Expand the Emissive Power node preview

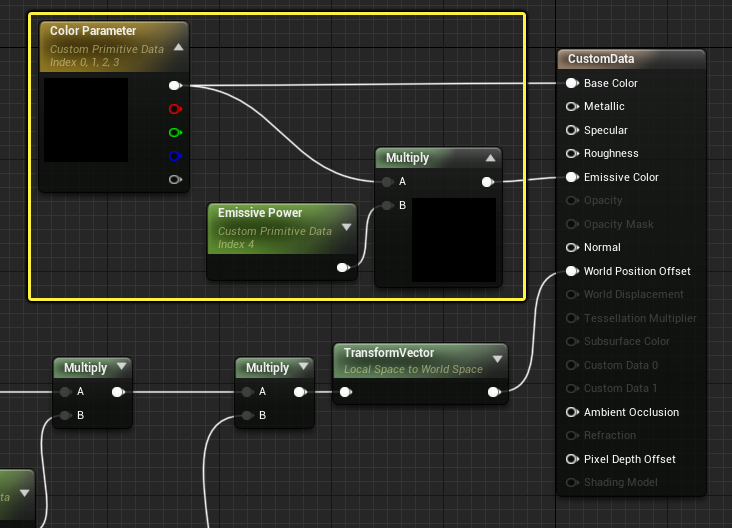tap(346, 227)
